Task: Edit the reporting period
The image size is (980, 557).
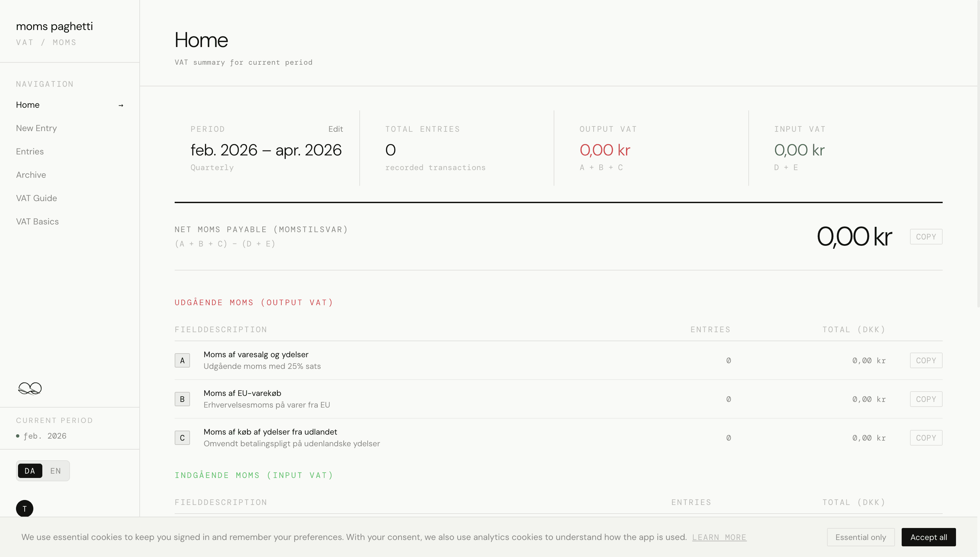Action: pos(335,129)
